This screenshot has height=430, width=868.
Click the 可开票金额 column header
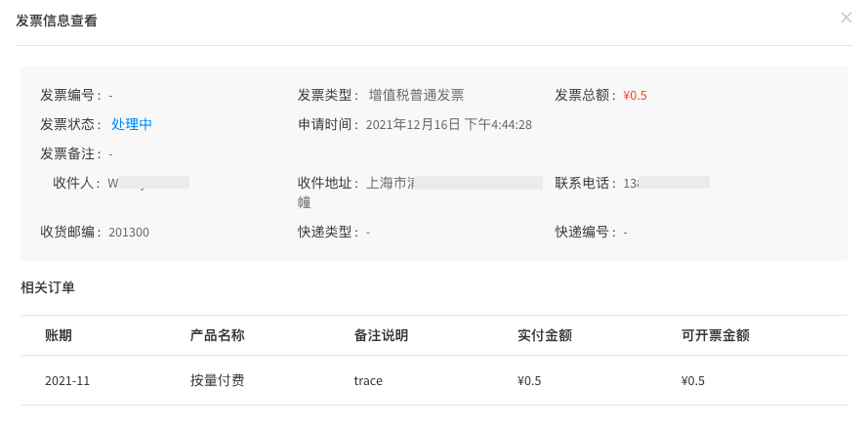tap(716, 335)
